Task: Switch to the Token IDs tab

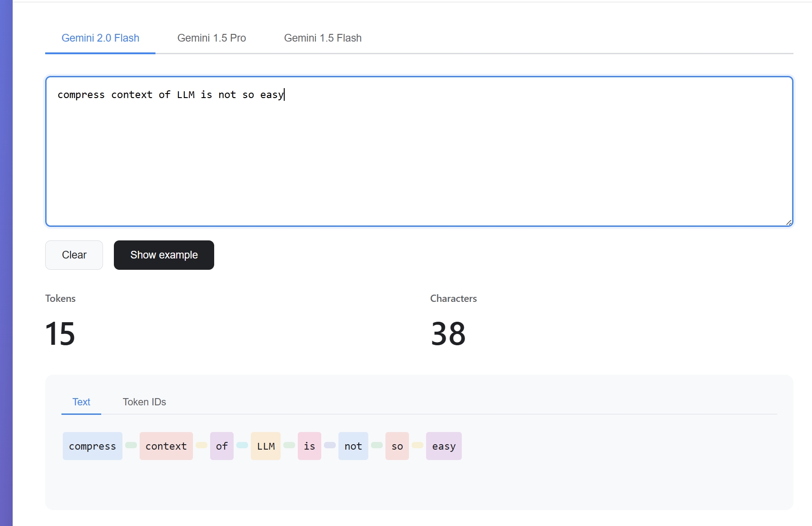Action: point(144,402)
